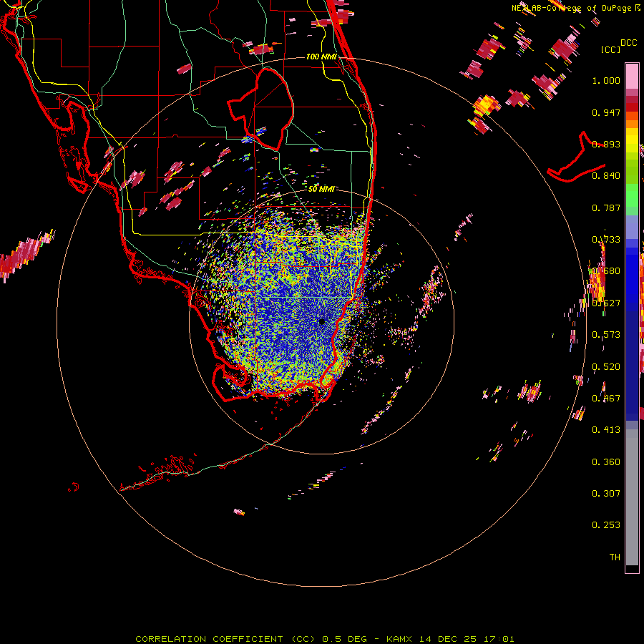Click the Correlation Coefficient caption at bottom
Screen dimensions: 644x644
click(324, 639)
